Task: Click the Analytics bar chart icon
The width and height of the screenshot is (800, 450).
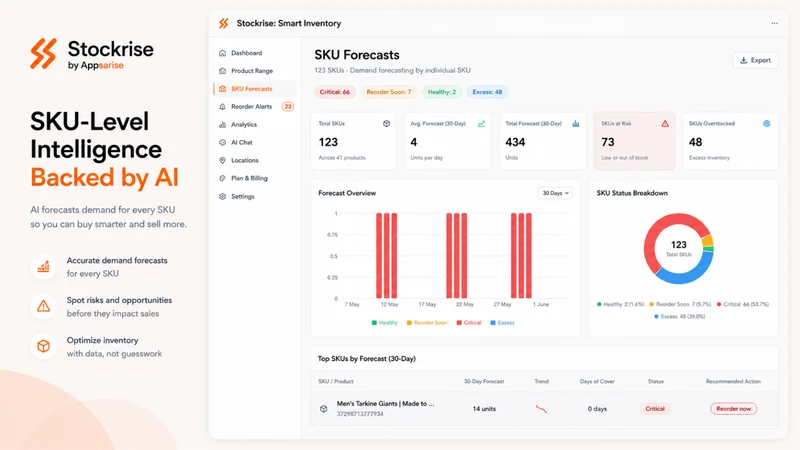Action: pos(222,124)
